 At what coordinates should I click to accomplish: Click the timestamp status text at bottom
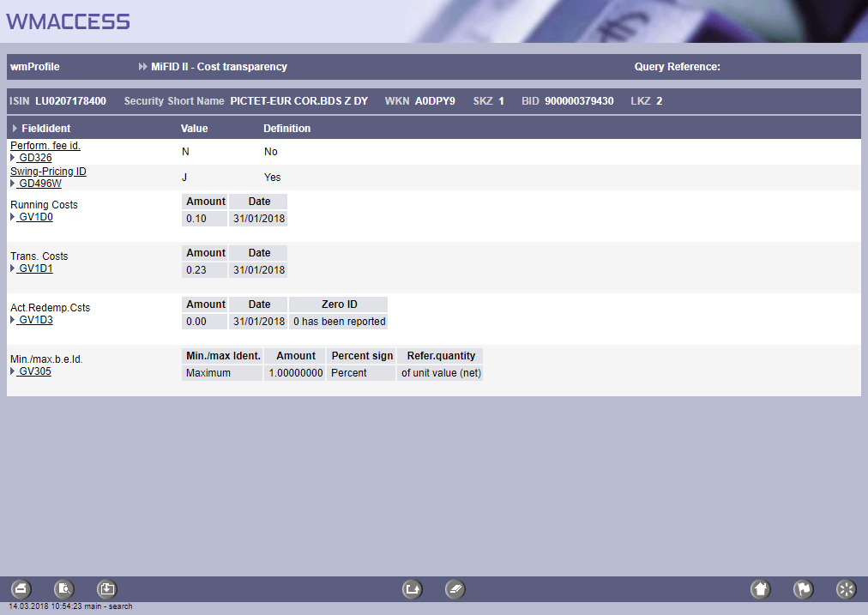70,606
